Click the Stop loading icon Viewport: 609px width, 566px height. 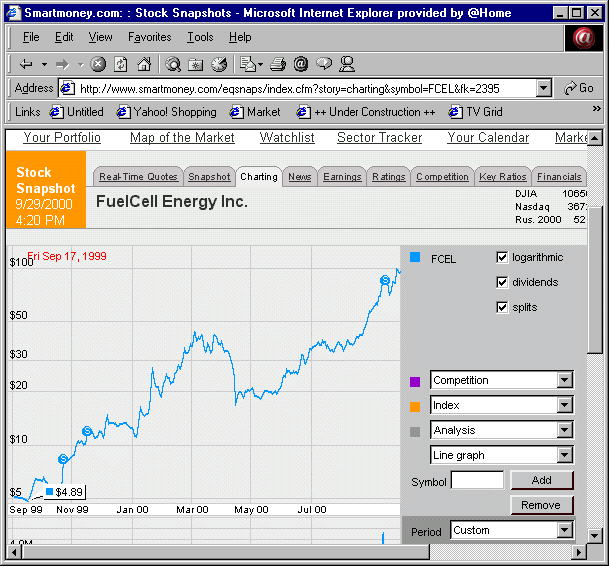(98, 64)
